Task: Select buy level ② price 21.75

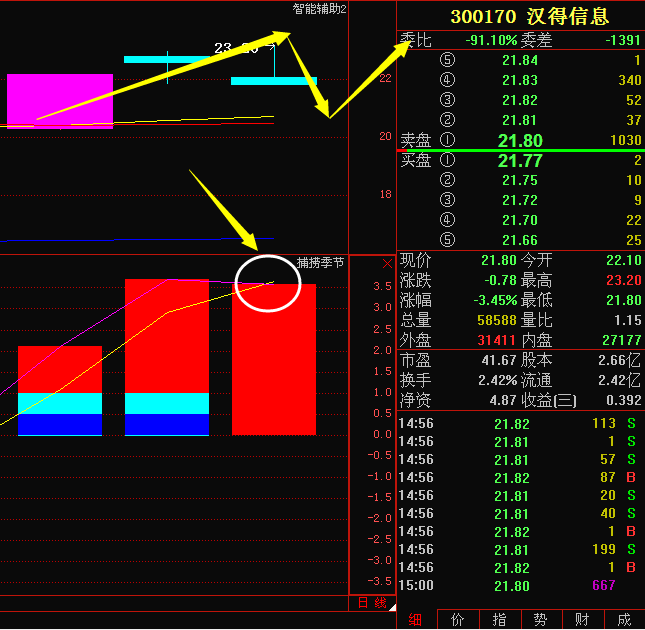Action: (x=520, y=181)
